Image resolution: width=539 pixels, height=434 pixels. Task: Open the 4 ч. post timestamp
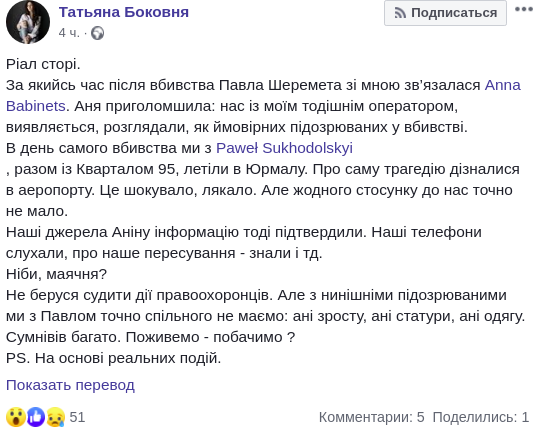tap(69, 33)
